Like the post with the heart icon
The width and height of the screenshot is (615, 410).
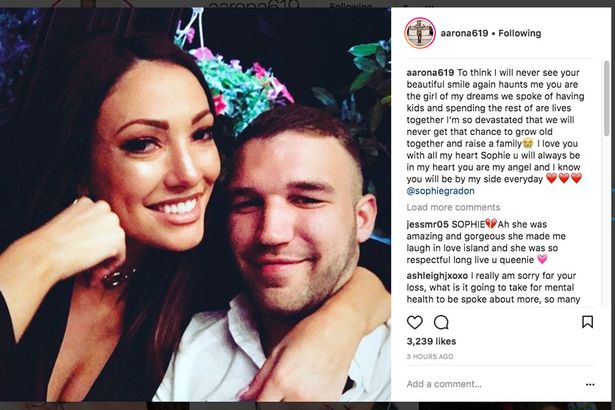pos(414,322)
